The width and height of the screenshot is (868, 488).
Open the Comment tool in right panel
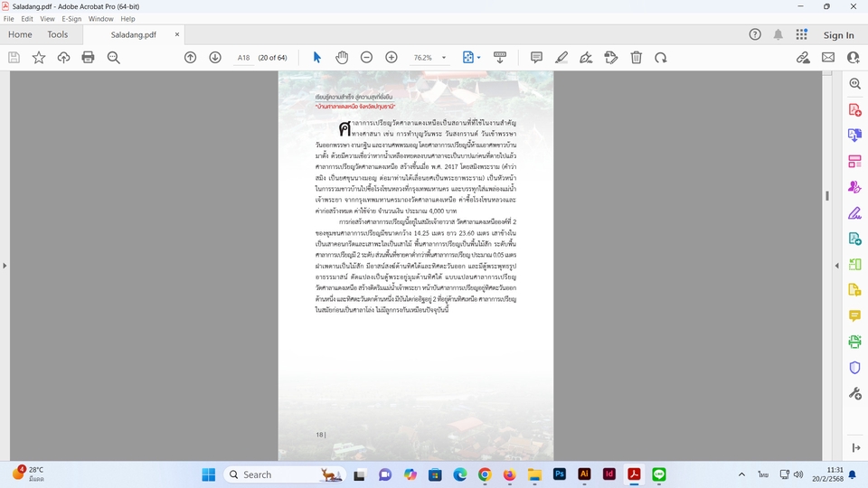pyautogui.click(x=854, y=316)
